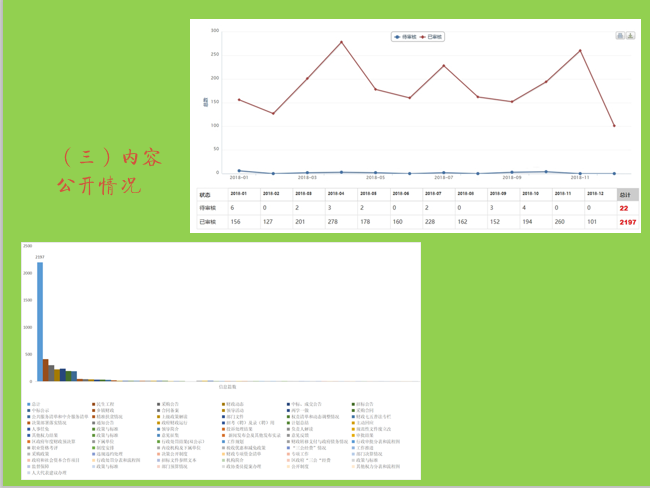Image resolution: width=650 pixels, height=488 pixels.
Task: Click the 待审核 row label in table
Action: [x=208, y=208]
